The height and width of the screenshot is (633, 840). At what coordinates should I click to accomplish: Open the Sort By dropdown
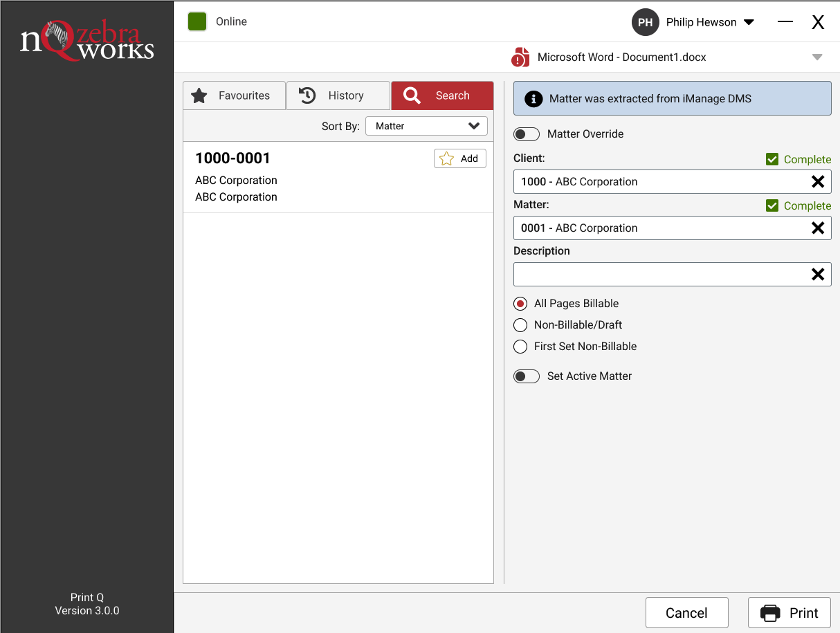(426, 126)
